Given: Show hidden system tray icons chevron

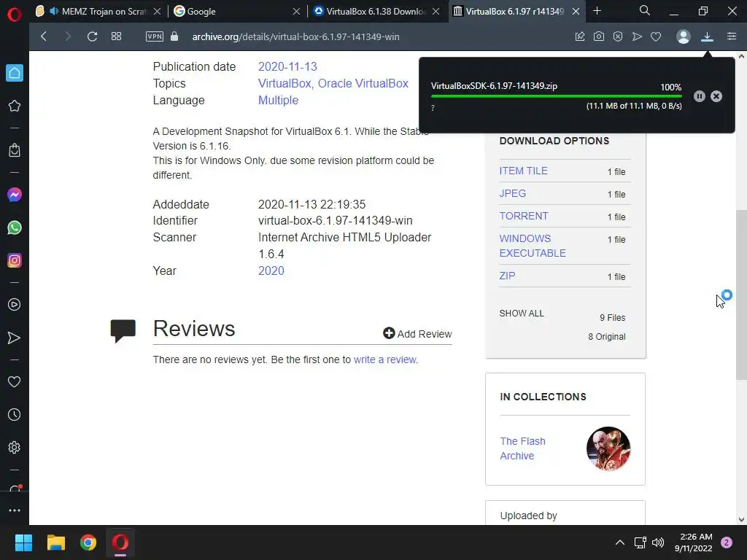Looking at the screenshot, I should [620, 542].
